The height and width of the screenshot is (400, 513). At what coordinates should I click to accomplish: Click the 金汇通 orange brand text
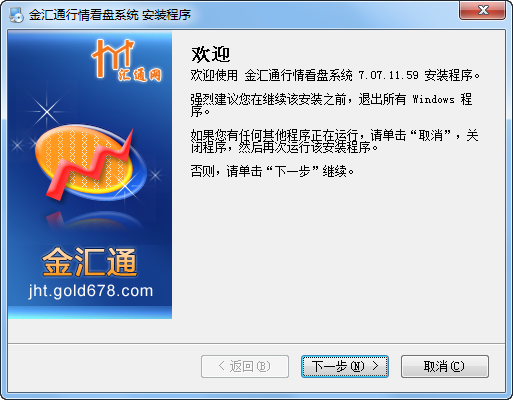tap(90, 262)
